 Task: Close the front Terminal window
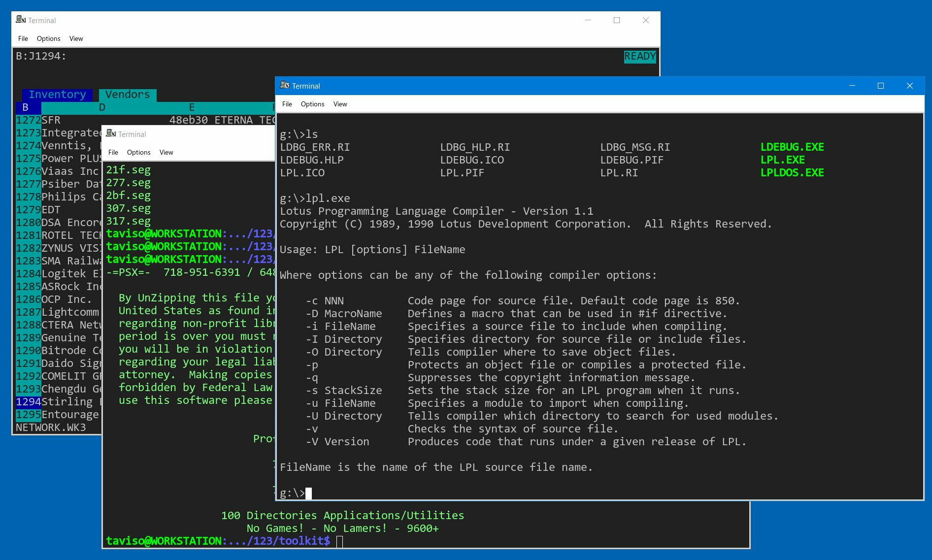[x=910, y=86]
